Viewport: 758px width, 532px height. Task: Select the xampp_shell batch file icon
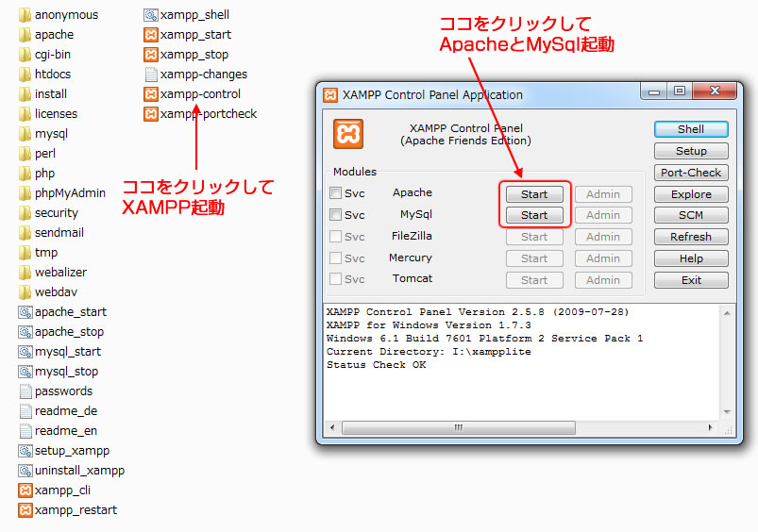151,15
